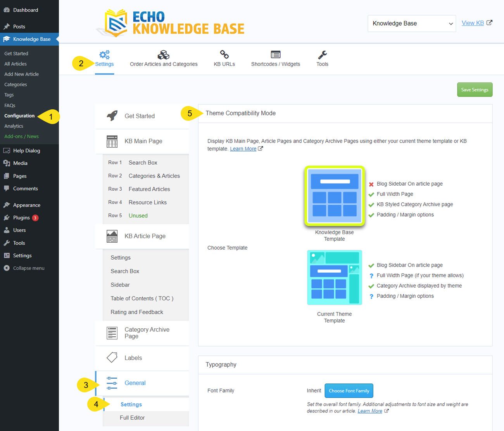Open Order Articles and Categories
Image resolution: width=504 pixels, height=431 pixels.
coord(163,58)
